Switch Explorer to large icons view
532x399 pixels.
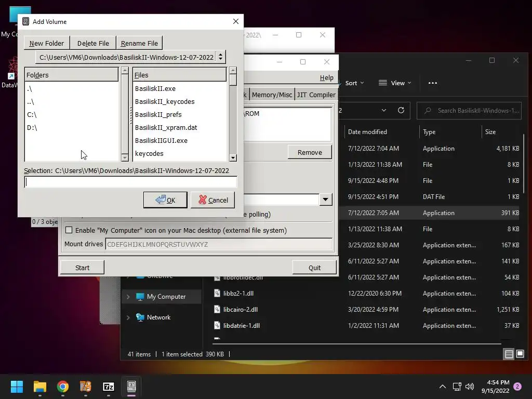pyautogui.click(x=520, y=354)
